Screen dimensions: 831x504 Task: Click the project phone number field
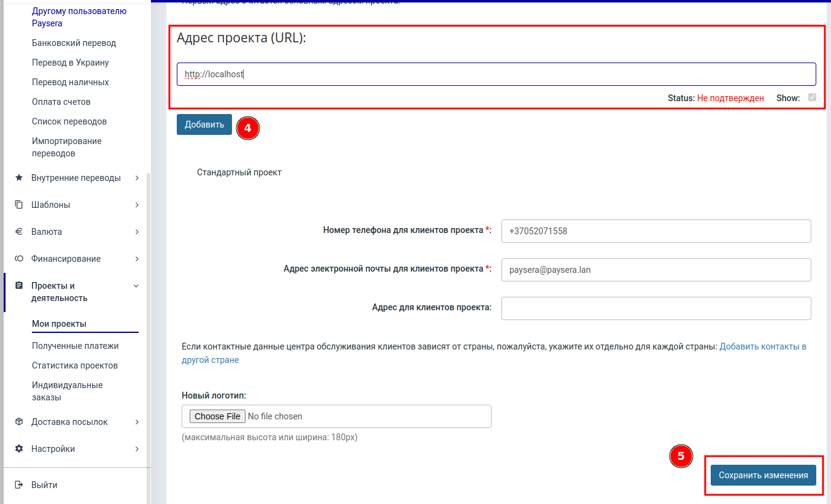(x=656, y=231)
